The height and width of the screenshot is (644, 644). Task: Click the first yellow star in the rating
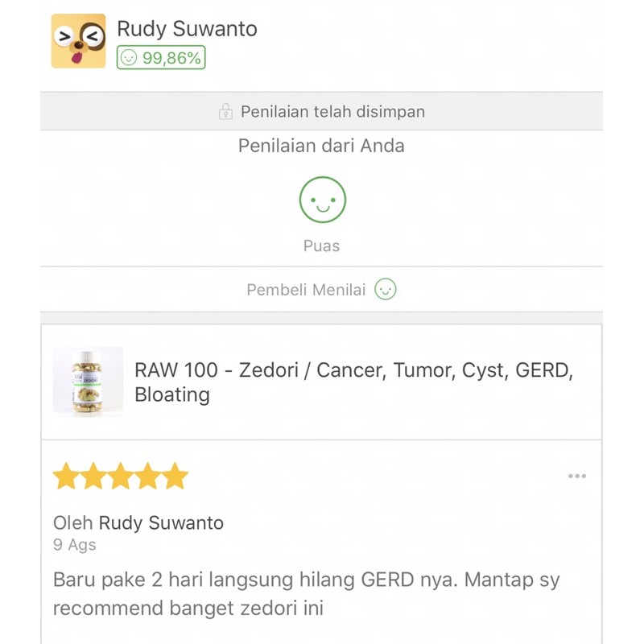68,476
